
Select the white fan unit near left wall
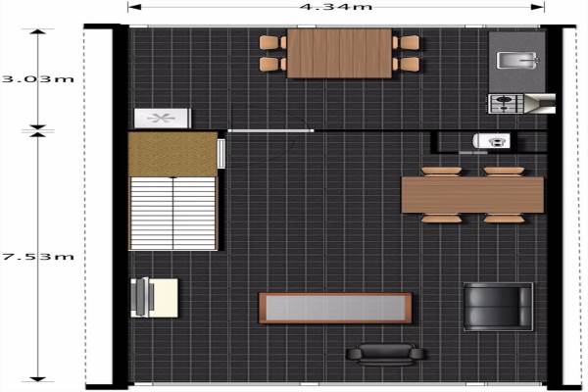(156, 118)
